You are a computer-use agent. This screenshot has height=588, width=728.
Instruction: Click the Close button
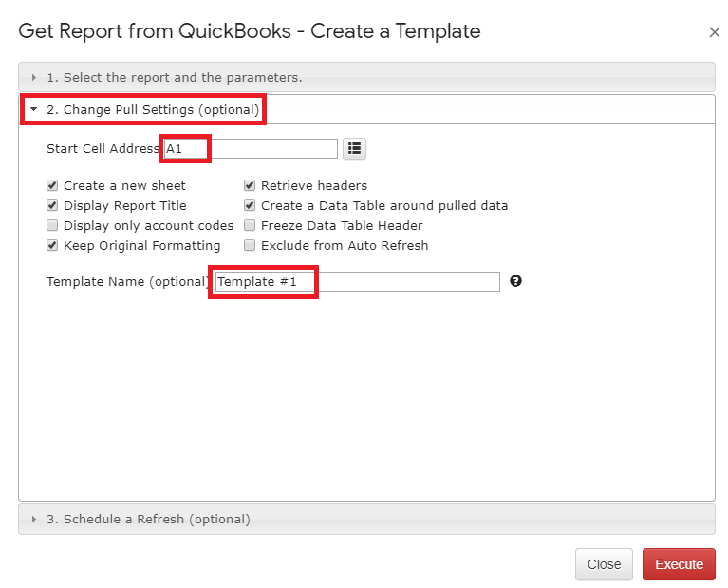604,564
